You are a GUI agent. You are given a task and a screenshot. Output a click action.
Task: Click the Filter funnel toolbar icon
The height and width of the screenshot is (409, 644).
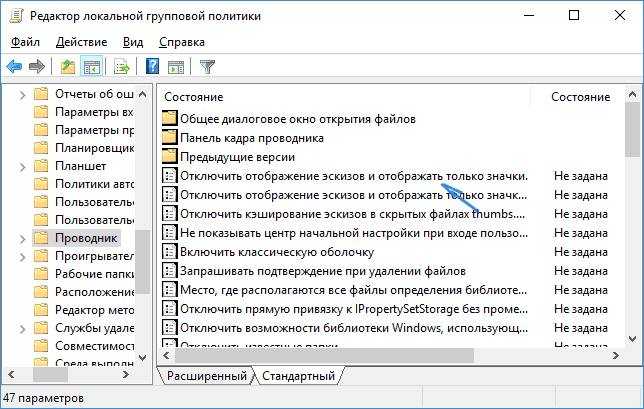click(207, 67)
